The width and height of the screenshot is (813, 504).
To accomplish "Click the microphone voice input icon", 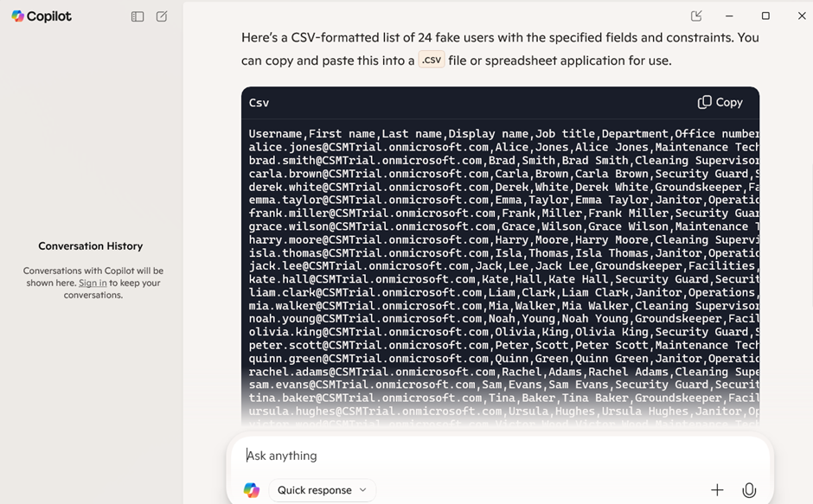I will pyautogui.click(x=749, y=490).
